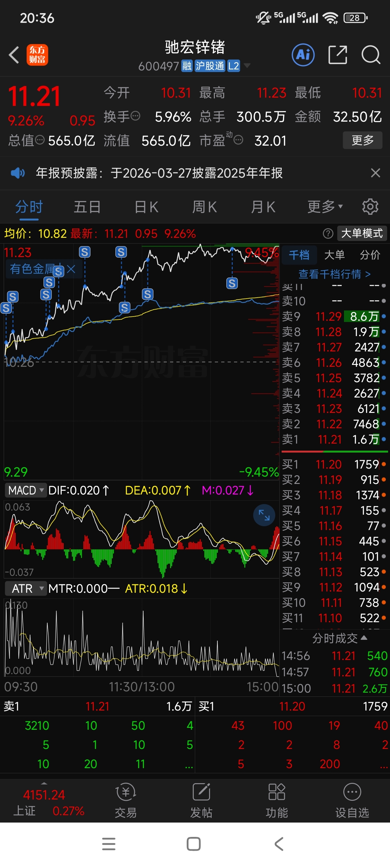Switch to the 分时 tab
Image resolution: width=390 pixels, height=868 pixels.
click(29, 206)
